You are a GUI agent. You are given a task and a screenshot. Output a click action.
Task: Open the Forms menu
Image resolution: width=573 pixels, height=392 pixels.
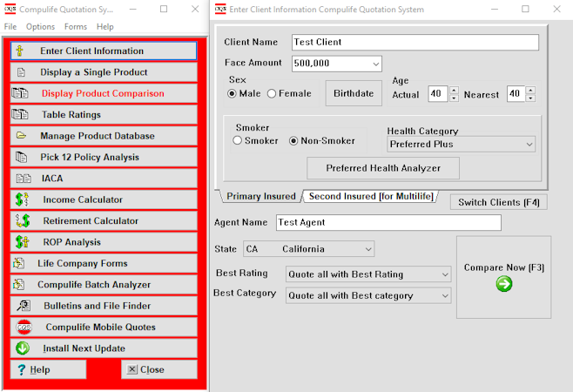[x=76, y=27]
